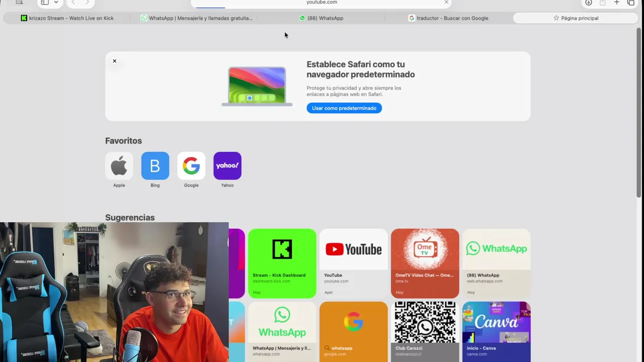Click the youtube.com address bar
644x362 pixels.
pyautogui.click(x=321, y=3)
